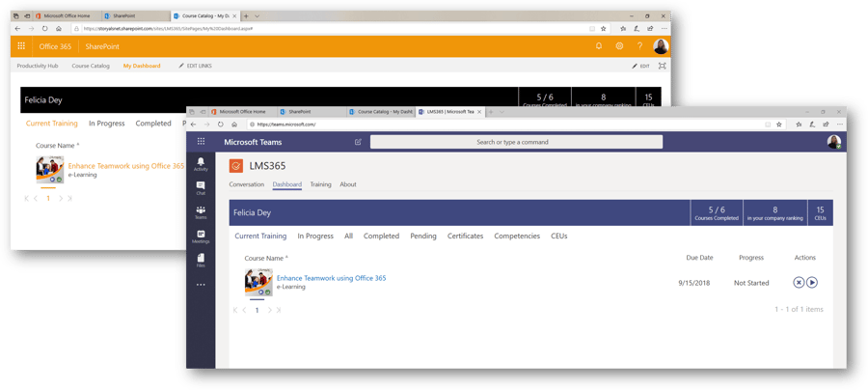Open Files in the Teams sidebar
This screenshot has height=390, width=868.
click(x=201, y=261)
